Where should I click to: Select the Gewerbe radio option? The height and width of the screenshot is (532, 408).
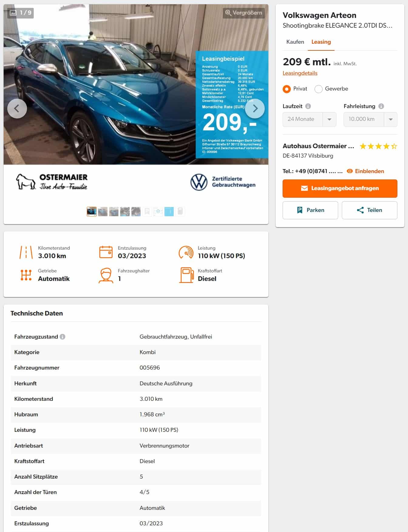coord(318,89)
